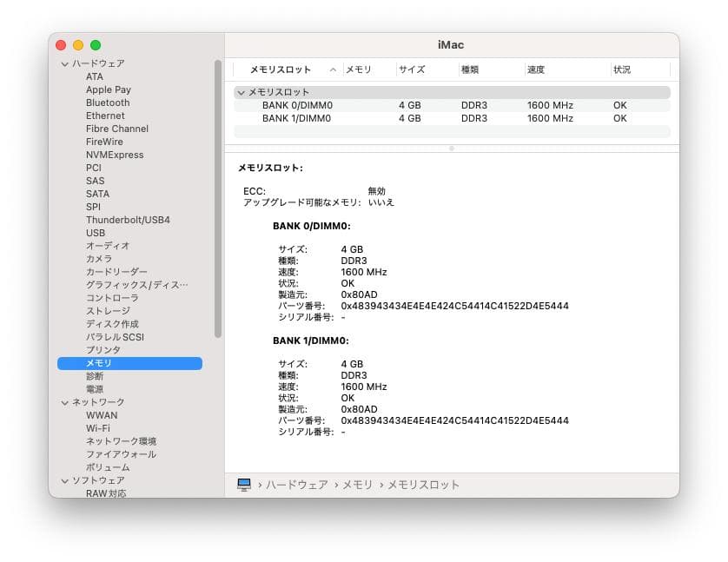The height and width of the screenshot is (562, 728).
Task: Collapse the ソフトウェア section in the sidebar
Action: [x=64, y=480]
